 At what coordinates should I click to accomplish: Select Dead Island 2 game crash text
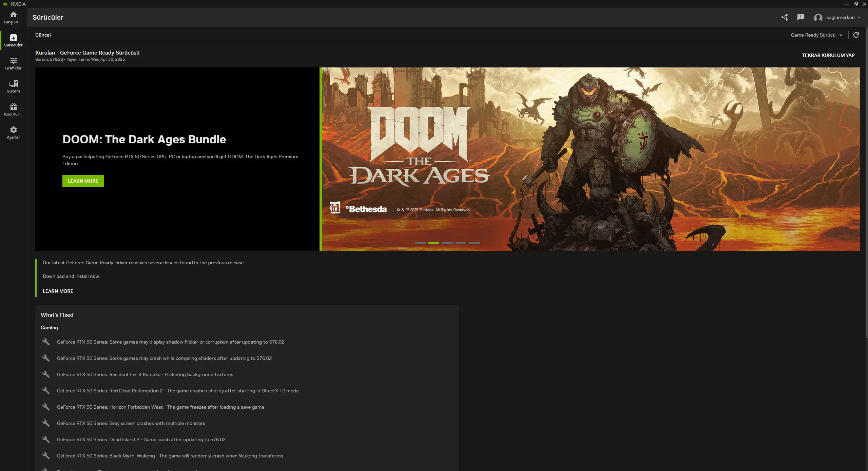[x=141, y=439]
